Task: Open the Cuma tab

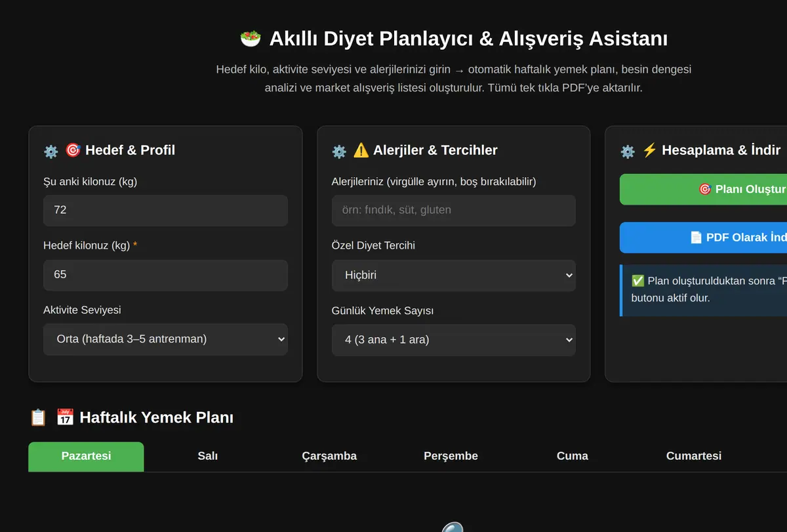Action: [573, 457]
